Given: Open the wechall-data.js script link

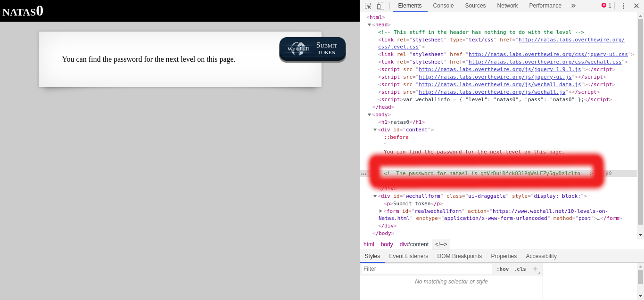Looking at the screenshot, I should click(x=500, y=84).
